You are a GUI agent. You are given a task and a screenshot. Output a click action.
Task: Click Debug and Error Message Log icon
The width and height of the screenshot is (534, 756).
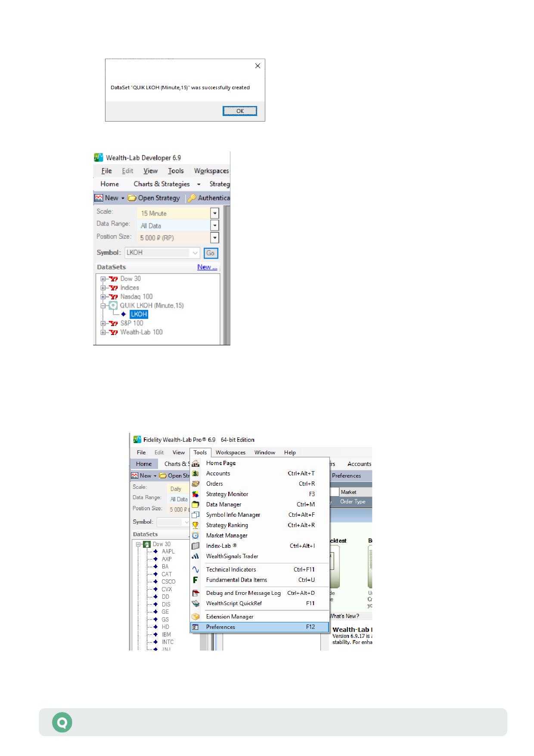[x=196, y=593]
